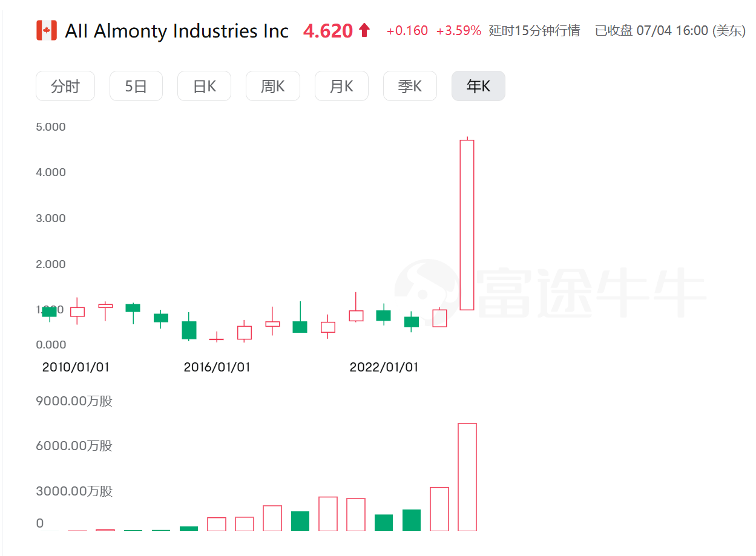756x556 pixels.
Task: Click the first green candlestick near 2010
Action: [49, 312]
